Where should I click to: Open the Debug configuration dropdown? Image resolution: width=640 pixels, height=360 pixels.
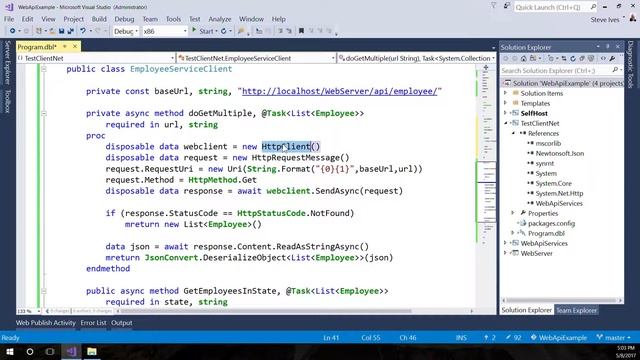coord(125,31)
